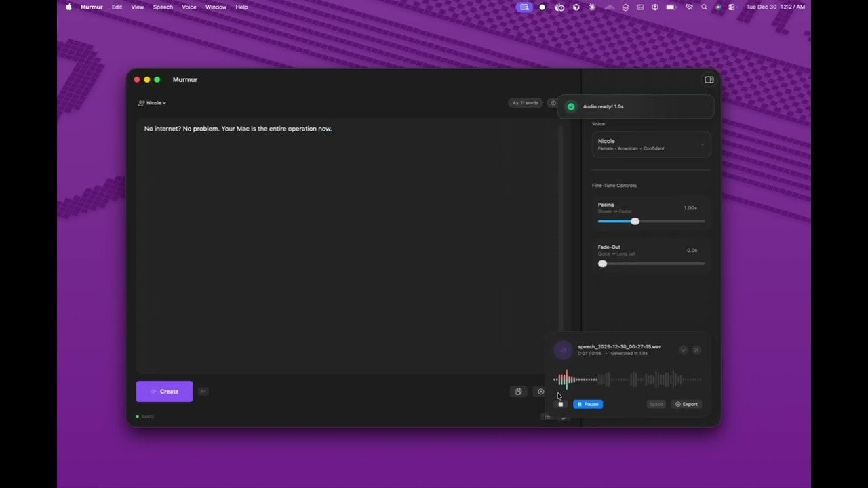Click the starburst icon in menu bar
Image resolution: width=868 pixels, height=488 pixels.
[592, 7]
